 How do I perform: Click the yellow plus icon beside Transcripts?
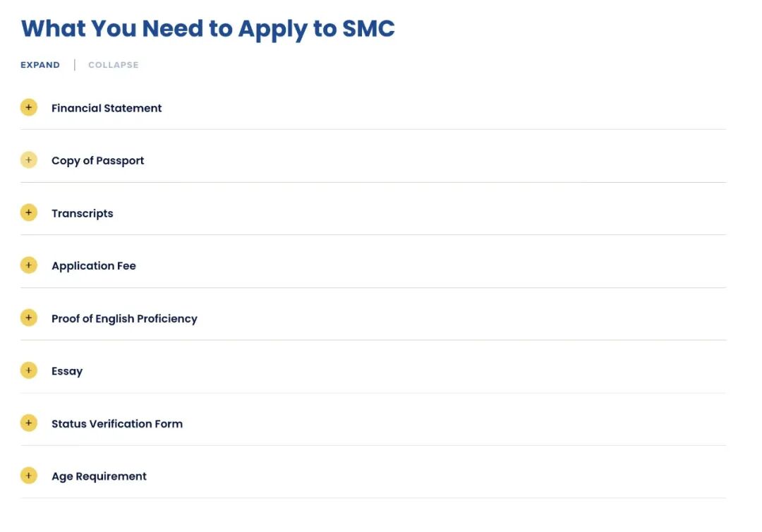click(x=29, y=212)
